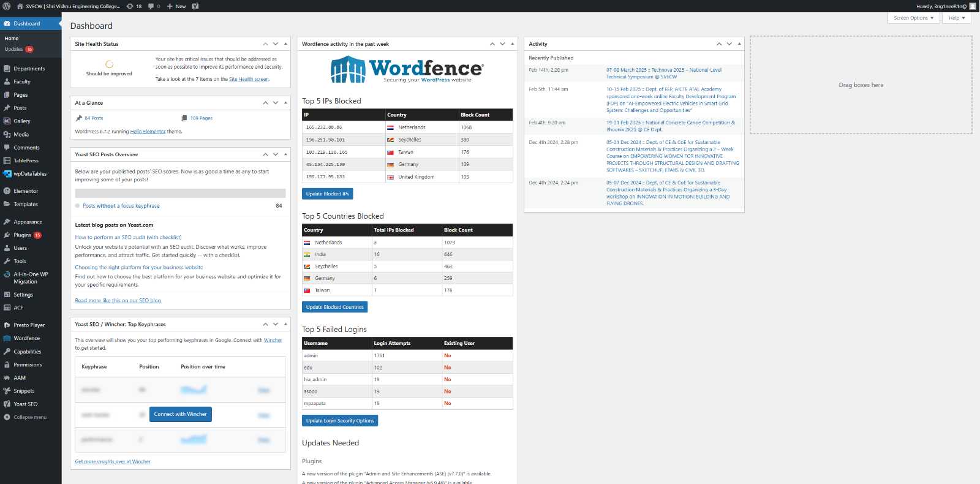Click the Connect with Wincher button

pos(181,414)
